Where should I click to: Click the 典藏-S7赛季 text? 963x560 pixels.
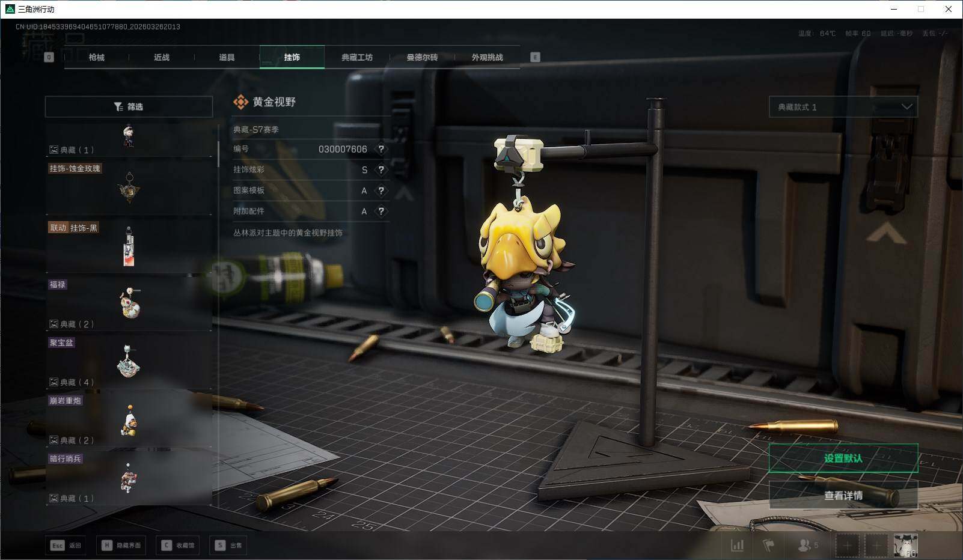256,129
